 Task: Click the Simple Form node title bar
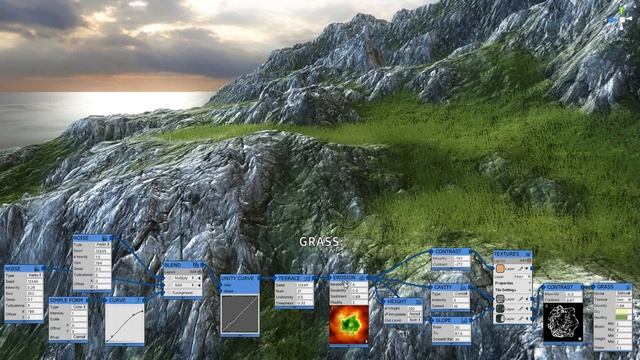click(x=68, y=300)
